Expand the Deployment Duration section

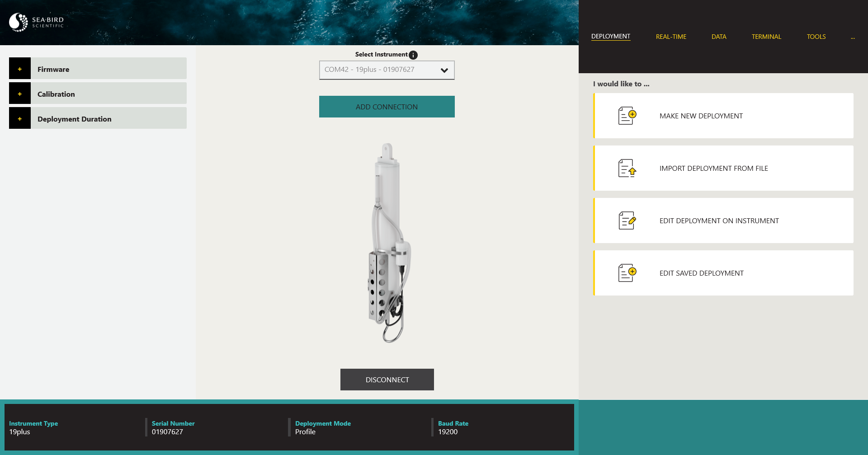20,119
